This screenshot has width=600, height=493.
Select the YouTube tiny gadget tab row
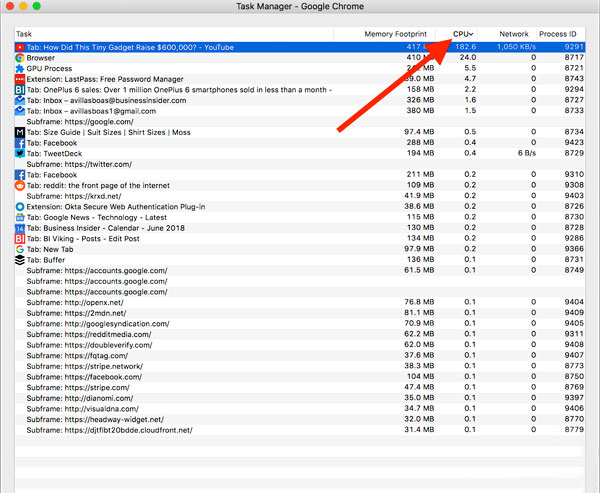coord(300,47)
